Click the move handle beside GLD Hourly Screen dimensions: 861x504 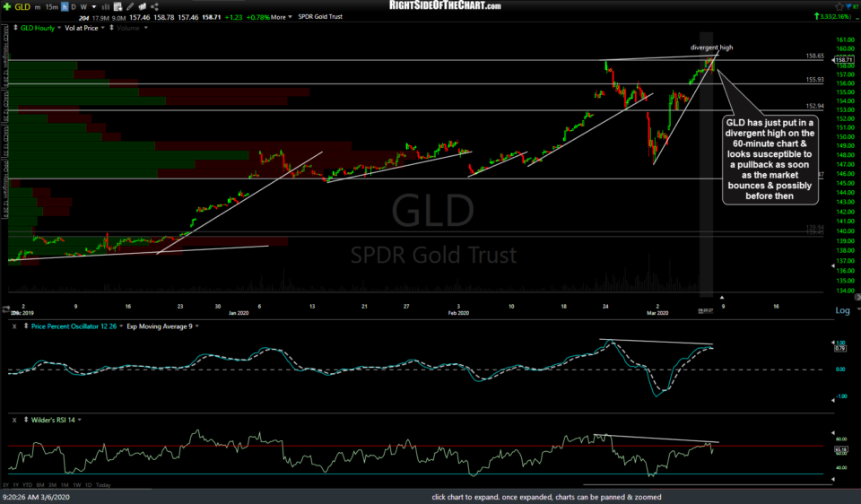pos(15,28)
